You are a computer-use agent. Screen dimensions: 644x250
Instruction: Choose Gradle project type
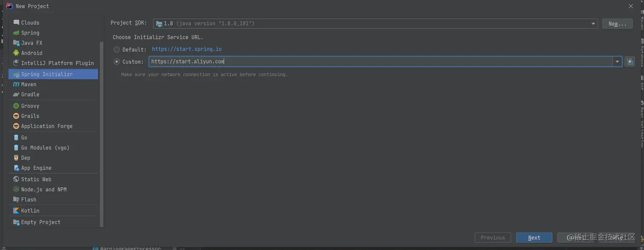pyautogui.click(x=53, y=95)
